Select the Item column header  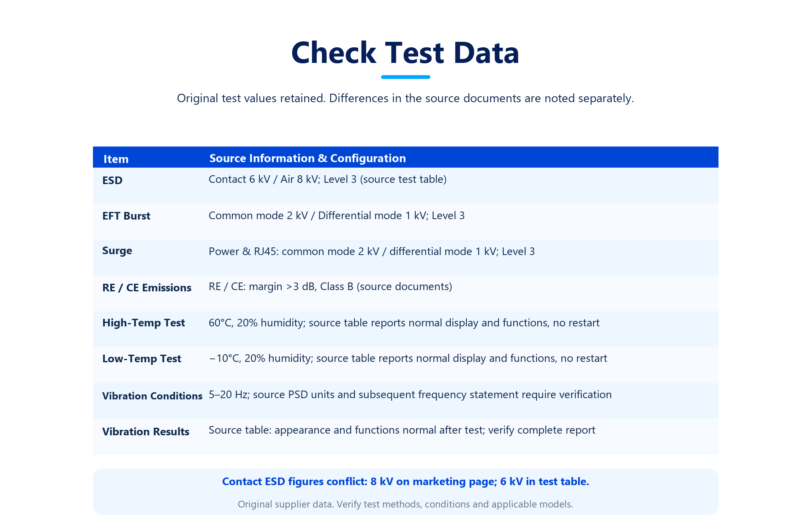[116, 159]
